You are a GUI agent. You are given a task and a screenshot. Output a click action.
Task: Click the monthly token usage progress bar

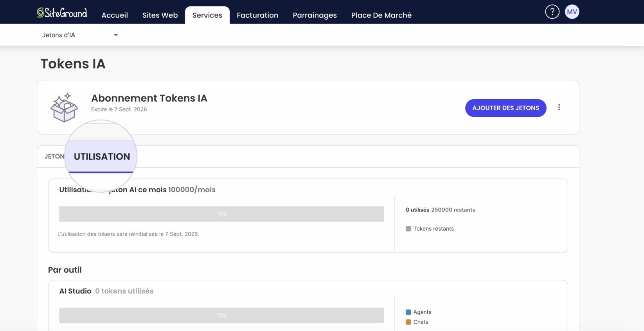click(221, 214)
